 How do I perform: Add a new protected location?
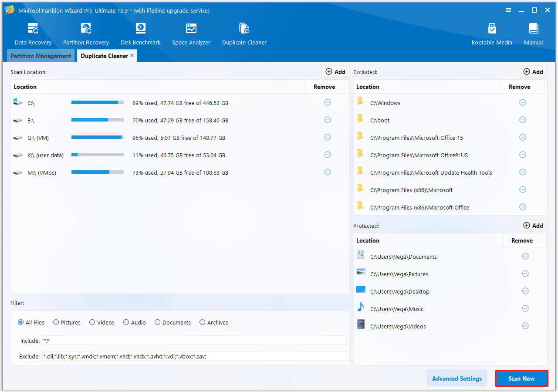[533, 226]
